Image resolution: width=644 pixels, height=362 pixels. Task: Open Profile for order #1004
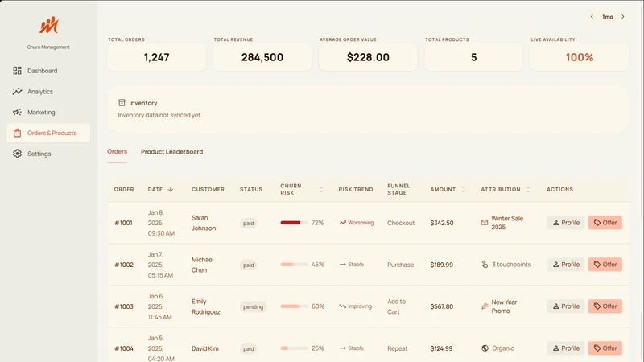pyautogui.click(x=566, y=348)
